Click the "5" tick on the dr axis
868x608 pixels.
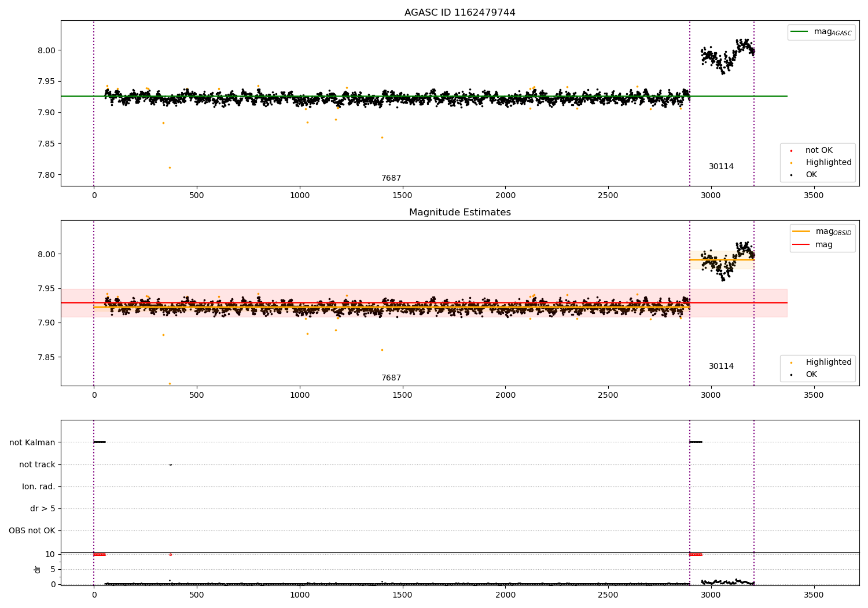pyautogui.click(x=53, y=569)
